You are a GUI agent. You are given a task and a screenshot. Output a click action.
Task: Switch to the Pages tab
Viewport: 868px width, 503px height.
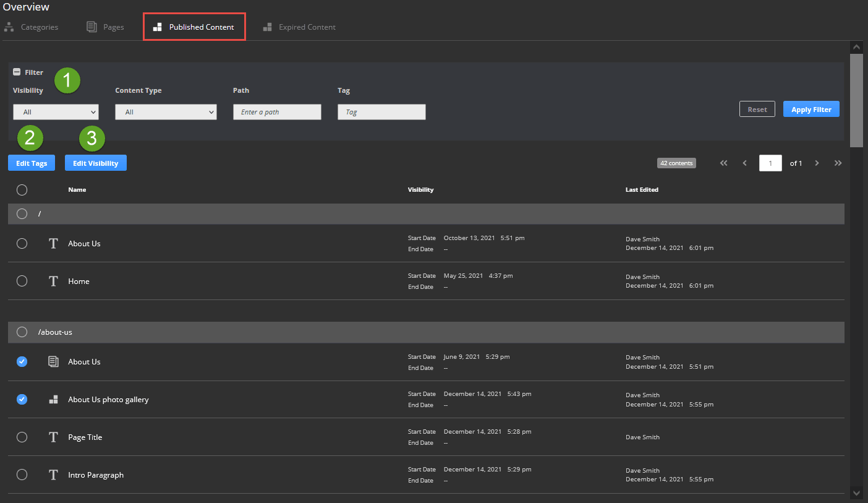click(105, 27)
